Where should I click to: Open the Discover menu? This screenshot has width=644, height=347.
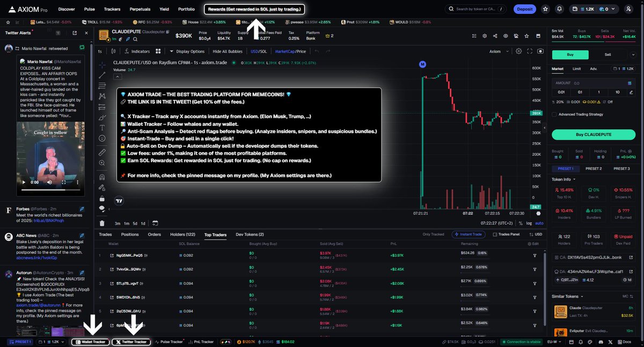click(x=67, y=9)
